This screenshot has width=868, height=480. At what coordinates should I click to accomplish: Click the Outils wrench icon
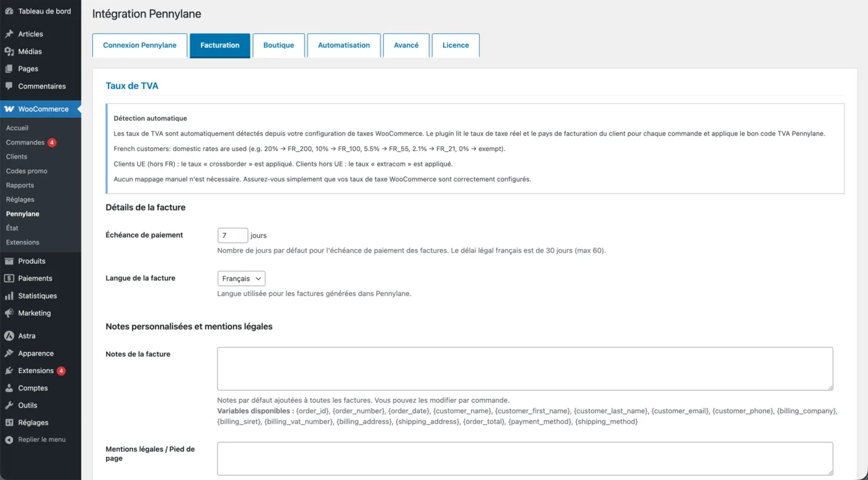[x=9, y=405]
